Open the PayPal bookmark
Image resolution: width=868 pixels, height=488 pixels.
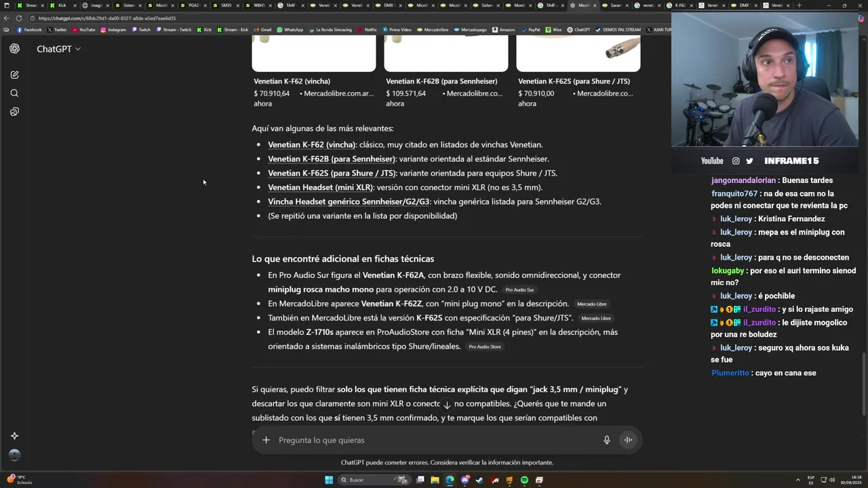tap(530, 30)
